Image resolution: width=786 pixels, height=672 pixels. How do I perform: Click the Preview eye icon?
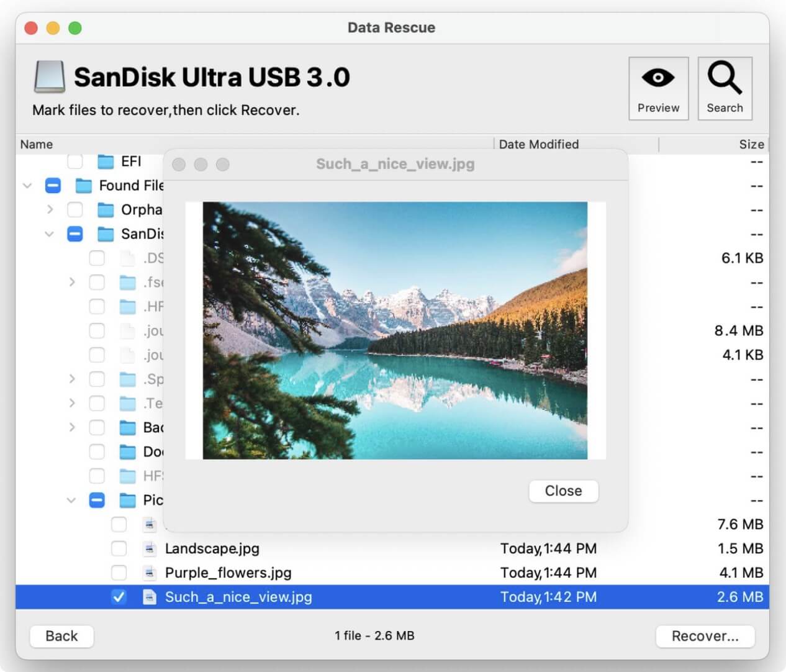(x=658, y=79)
